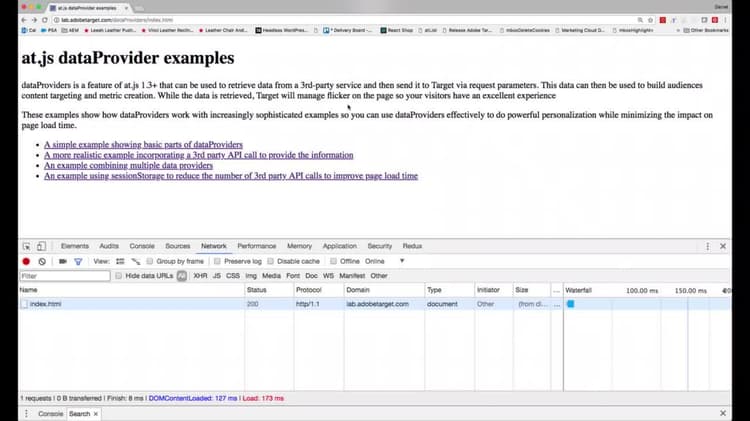The width and height of the screenshot is (750, 421).
Task: Select the Network panel tab
Action: click(x=213, y=246)
